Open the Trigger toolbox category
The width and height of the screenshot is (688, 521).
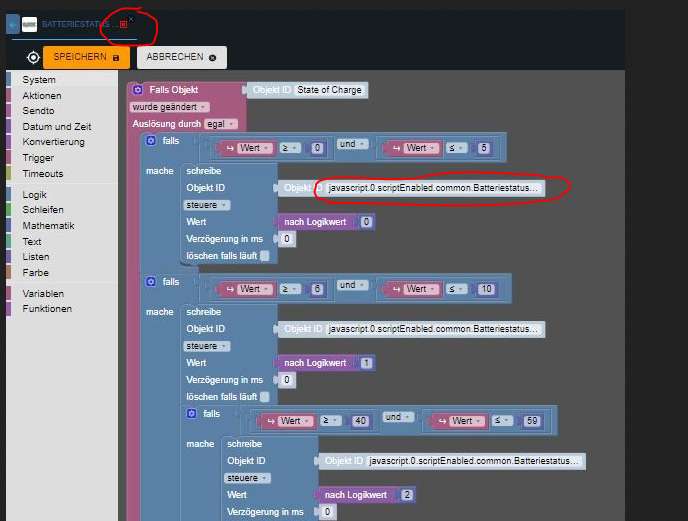pos(38,158)
